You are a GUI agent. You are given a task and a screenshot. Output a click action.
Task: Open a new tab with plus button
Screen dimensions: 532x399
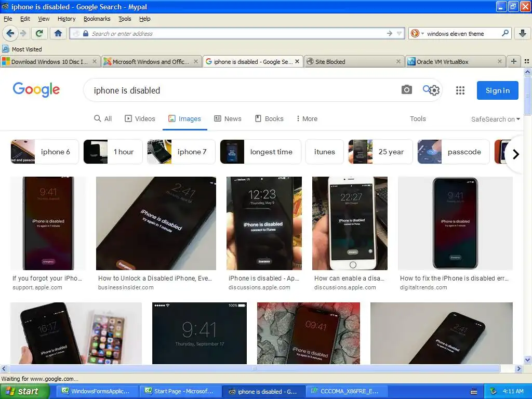click(514, 61)
